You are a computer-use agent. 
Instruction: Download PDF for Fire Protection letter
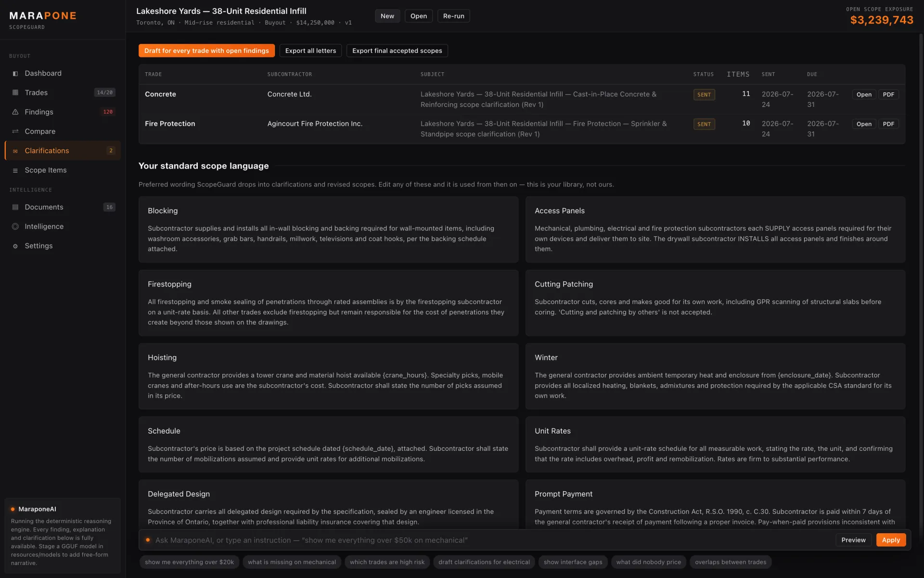[888, 124]
